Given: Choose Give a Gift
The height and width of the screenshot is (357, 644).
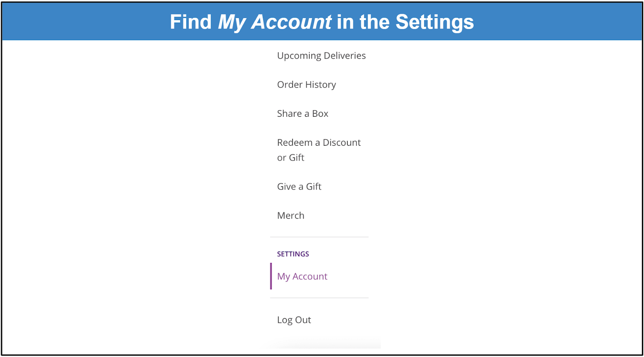Looking at the screenshot, I should coord(299,186).
